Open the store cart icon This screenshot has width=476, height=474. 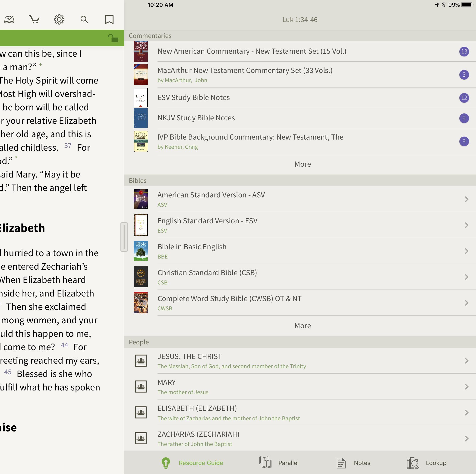pos(34,19)
